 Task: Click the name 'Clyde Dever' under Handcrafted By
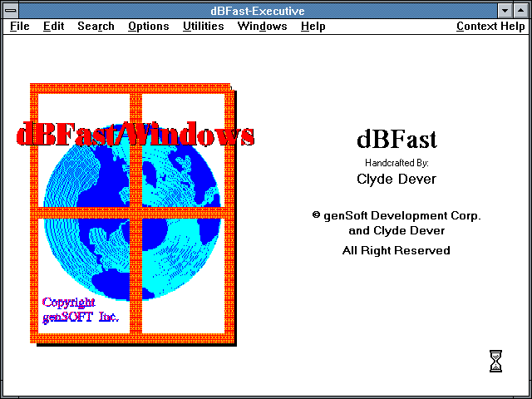coord(397,180)
